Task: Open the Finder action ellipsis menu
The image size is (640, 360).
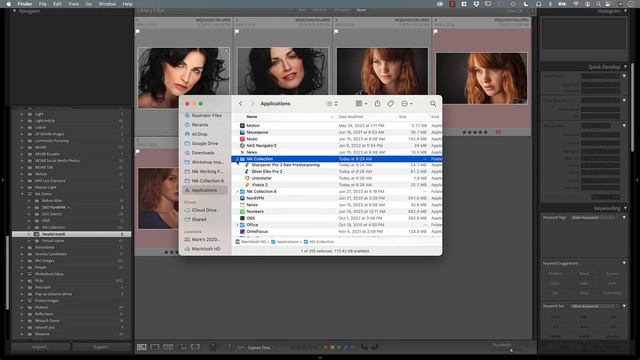Action: click(x=407, y=104)
